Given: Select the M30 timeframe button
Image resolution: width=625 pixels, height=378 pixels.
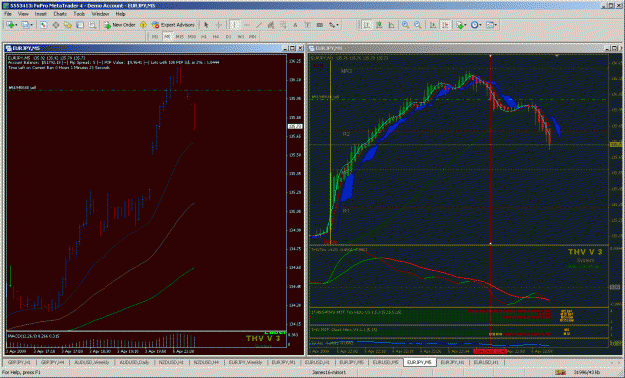Looking at the screenshot, I should [x=192, y=37].
